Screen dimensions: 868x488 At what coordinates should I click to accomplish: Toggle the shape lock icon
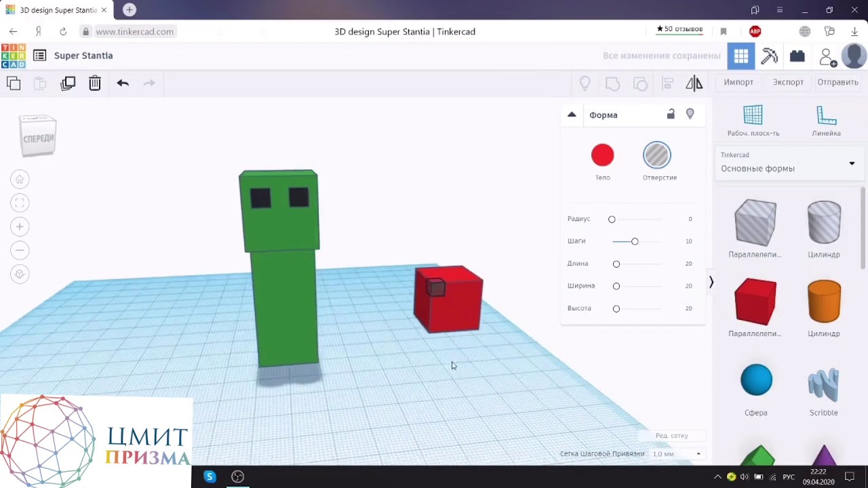(x=671, y=115)
